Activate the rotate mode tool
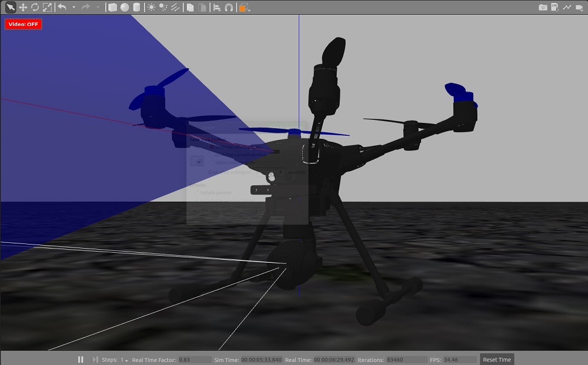 pos(35,8)
